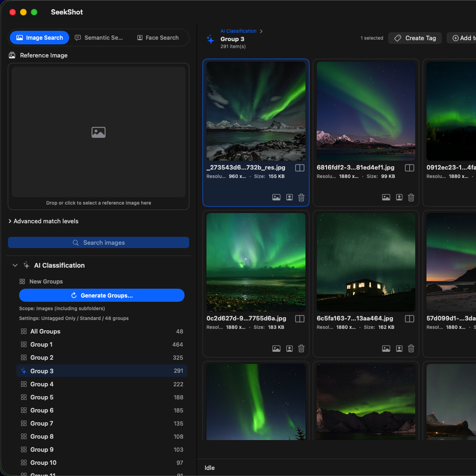Select Group 1 in the sidebar
476x476 pixels.
102,345
